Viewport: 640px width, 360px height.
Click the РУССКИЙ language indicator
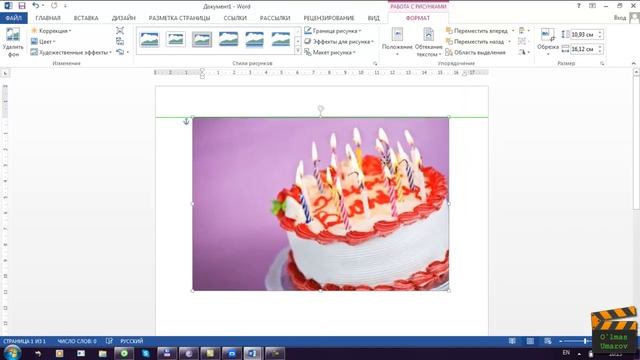131,341
